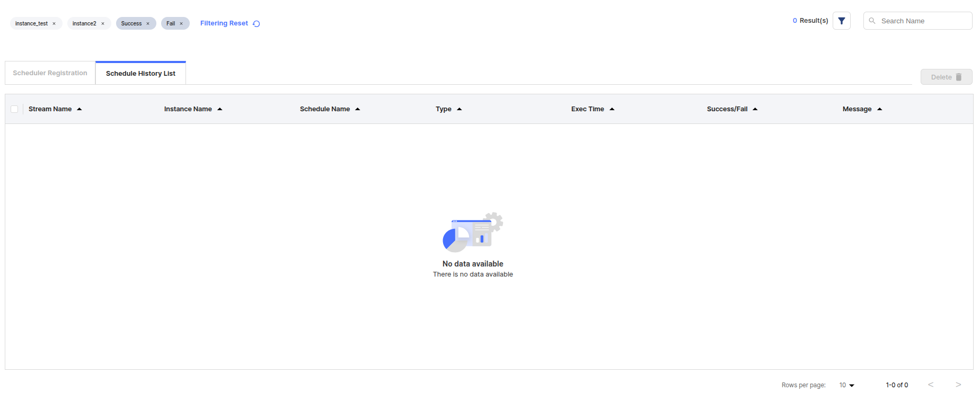This screenshot has width=980, height=400.
Task: Remove the instance2 filter chip
Action: 103,24
